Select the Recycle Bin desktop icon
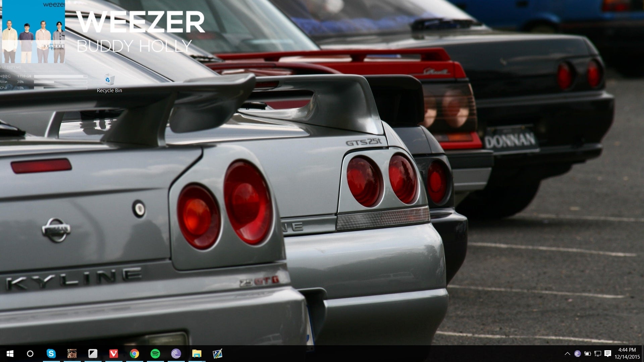The image size is (644, 362). [x=109, y=83]
